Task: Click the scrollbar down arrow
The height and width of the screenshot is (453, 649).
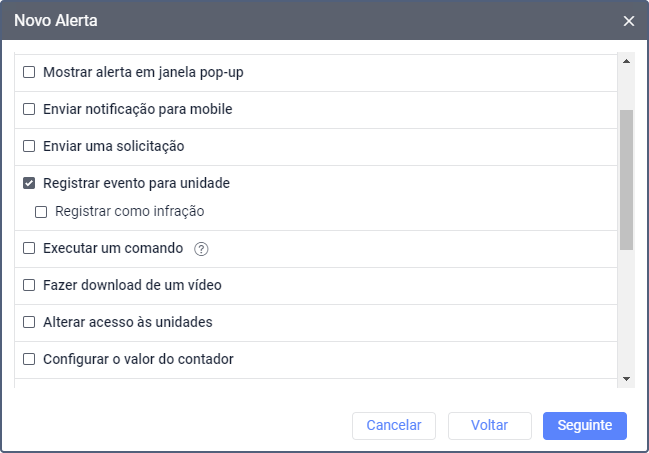Action: pyautogui.click(x=627, y=379)
